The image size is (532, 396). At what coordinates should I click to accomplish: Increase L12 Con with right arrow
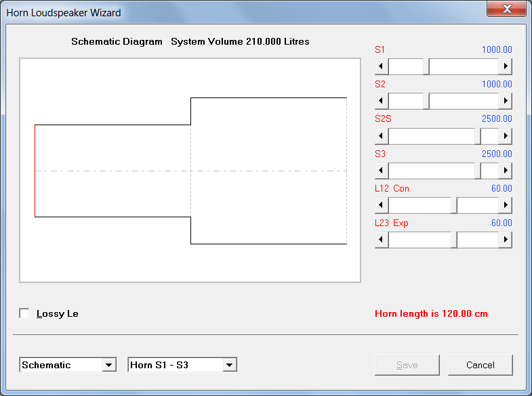(x=505, y=205)
